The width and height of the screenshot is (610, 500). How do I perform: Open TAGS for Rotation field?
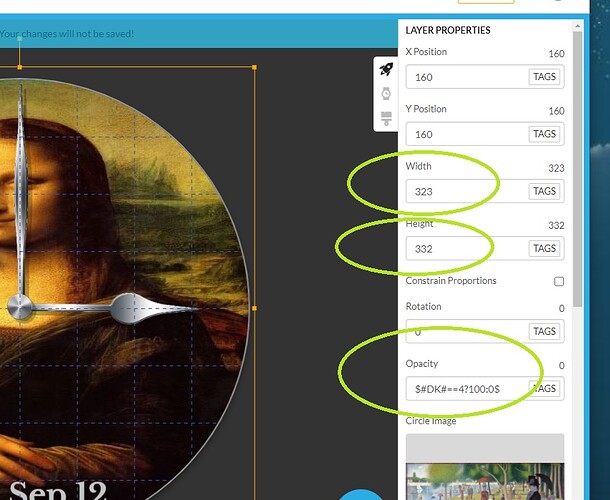click(x=544, y=331)
